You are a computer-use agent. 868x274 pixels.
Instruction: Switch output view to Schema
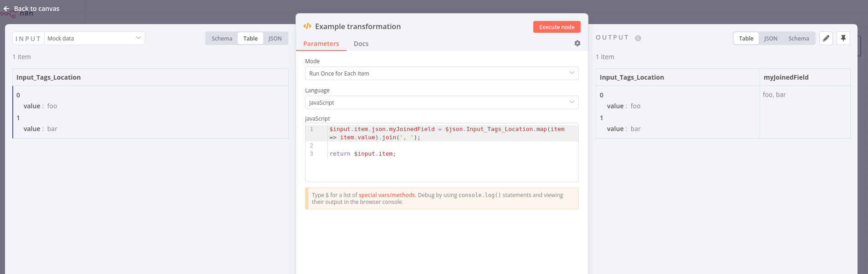[798, 38]
